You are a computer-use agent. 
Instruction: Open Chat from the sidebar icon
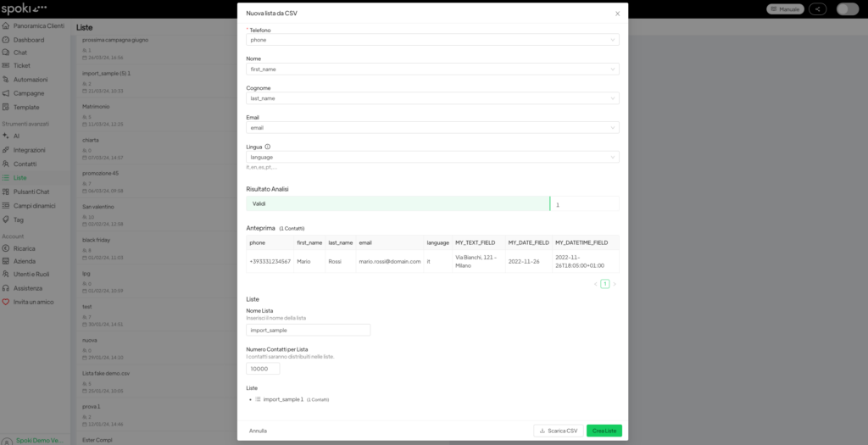coord(7,53)
